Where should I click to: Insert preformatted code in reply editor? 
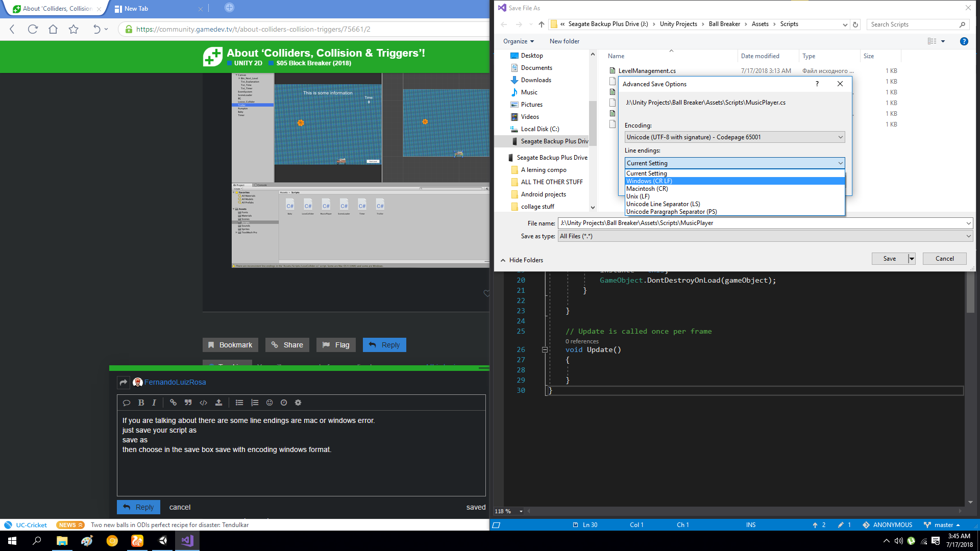coord(203,403)
